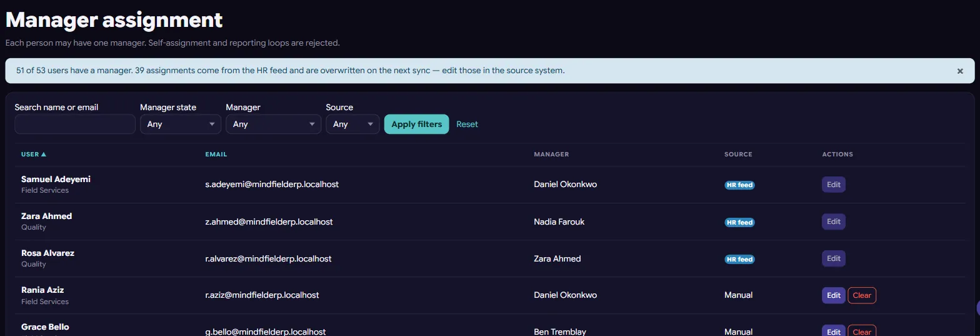
Task: Click email s.adeyemi@mindfielderp.localhost
Action: 272,185
